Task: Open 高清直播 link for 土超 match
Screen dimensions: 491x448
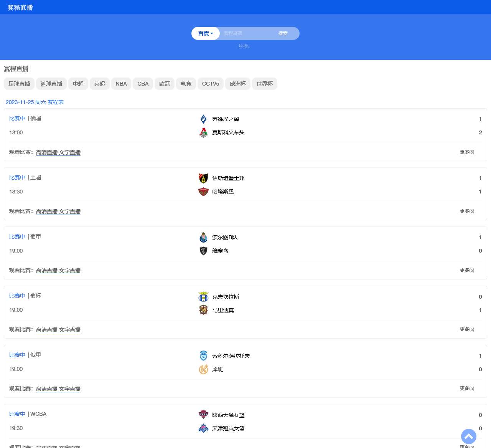Action: coord(47,212)
